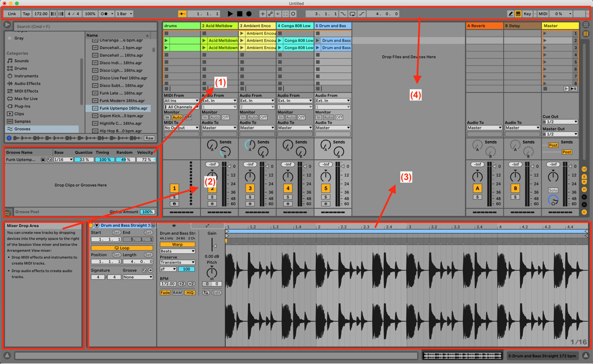The image size is (593, 364).
Task: Select Audio Effects category in browser
Action: point(27,84)
